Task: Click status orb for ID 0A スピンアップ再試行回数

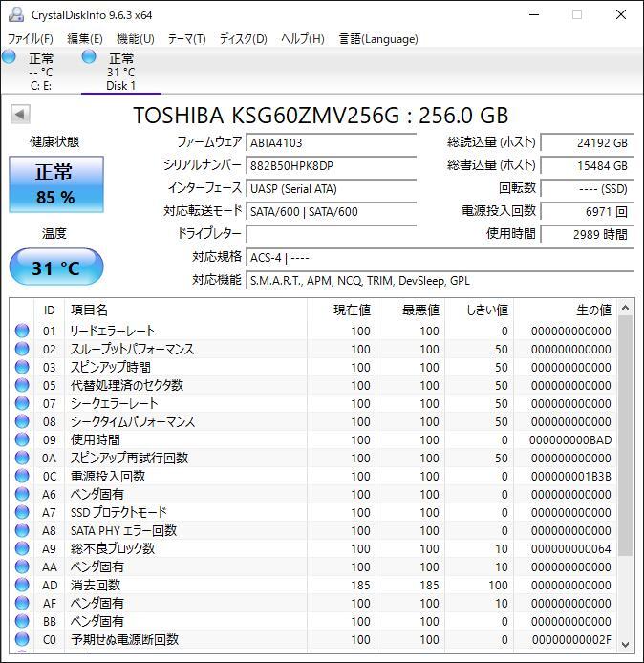Action: (x=22, y=458)
